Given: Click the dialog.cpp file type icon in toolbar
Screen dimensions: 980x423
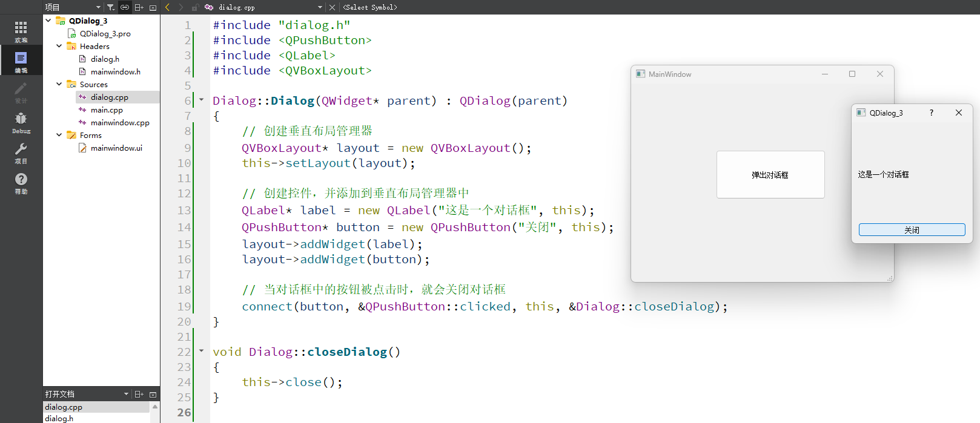Looking at the screenshot, I should tap(209, 7).
